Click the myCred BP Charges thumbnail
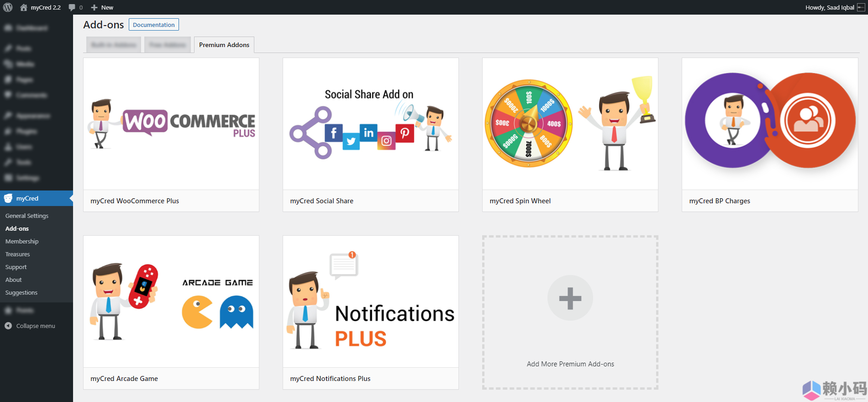 [x=769, y=124]
